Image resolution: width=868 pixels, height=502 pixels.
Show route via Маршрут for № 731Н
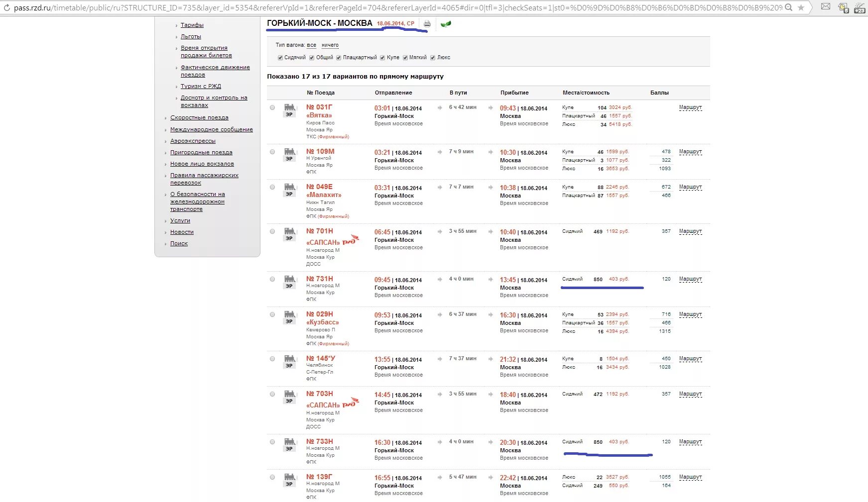pos(690,279)
